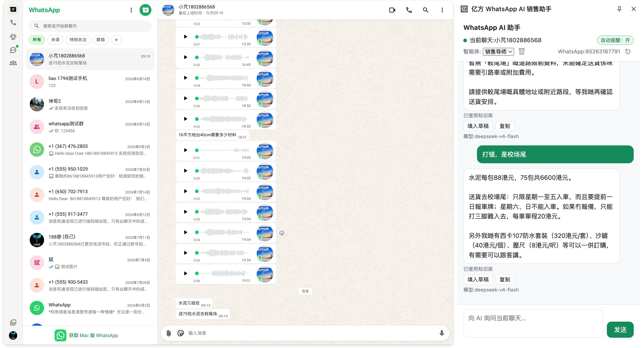The image size is (644, 348).
Task: Toggle 自动提醒 auto-reminder switch
Action: click(615, 40)
